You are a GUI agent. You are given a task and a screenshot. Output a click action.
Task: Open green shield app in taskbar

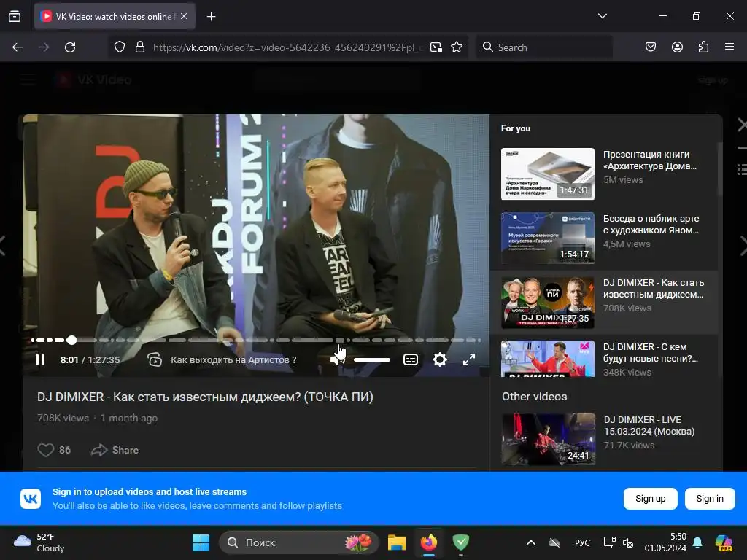tap(461, 542)
